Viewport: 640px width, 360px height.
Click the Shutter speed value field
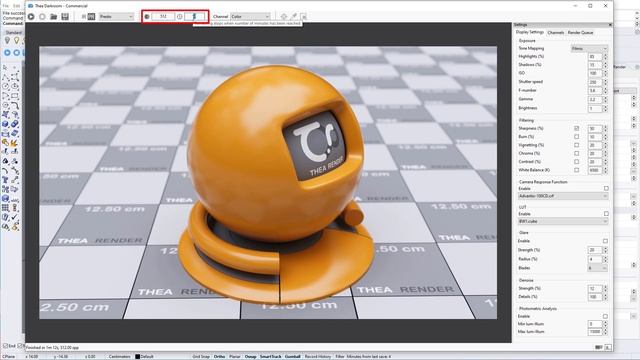(x=595, y=82)
